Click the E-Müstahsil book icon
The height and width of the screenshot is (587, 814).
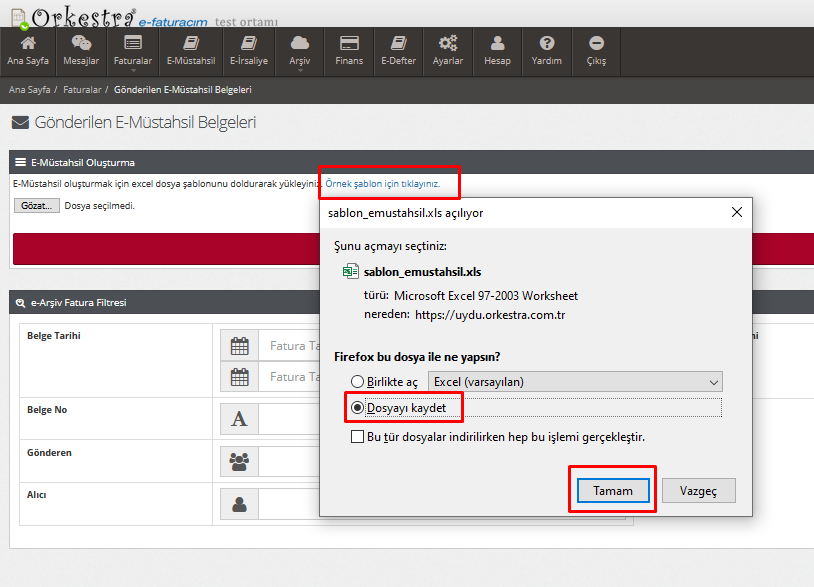[x=191, y=44]
